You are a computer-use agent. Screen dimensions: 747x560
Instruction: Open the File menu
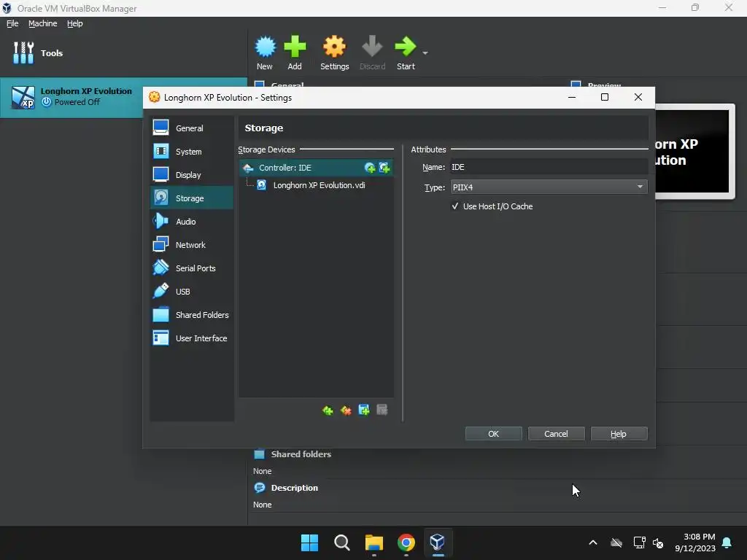click(12, 23)
